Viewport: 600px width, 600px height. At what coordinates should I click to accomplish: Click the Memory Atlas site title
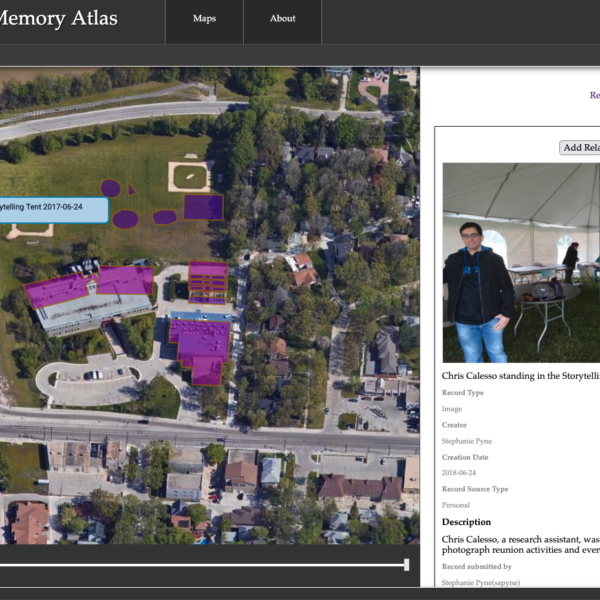tap(58, 18)
